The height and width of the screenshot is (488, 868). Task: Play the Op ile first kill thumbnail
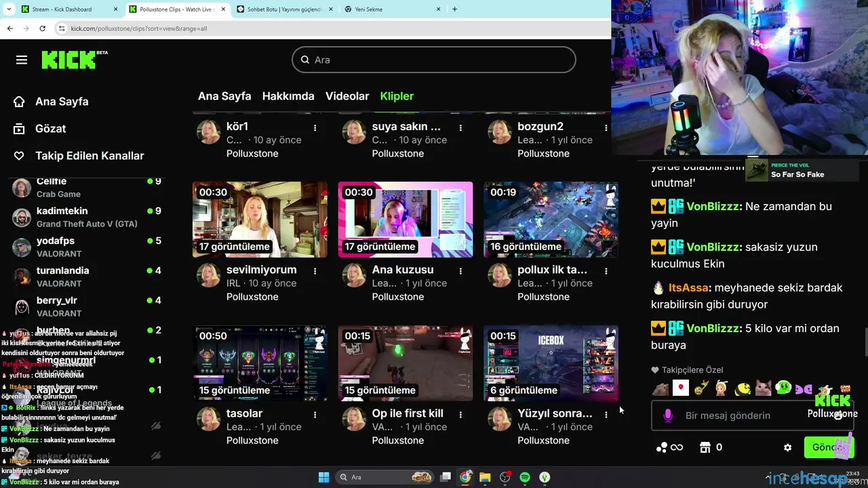tap(406, 363)
